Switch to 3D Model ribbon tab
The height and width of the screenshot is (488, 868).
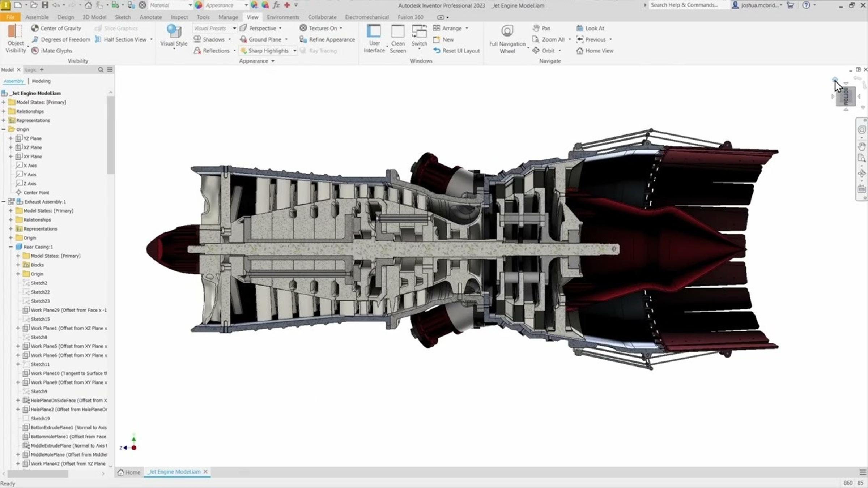pos(94,17)
